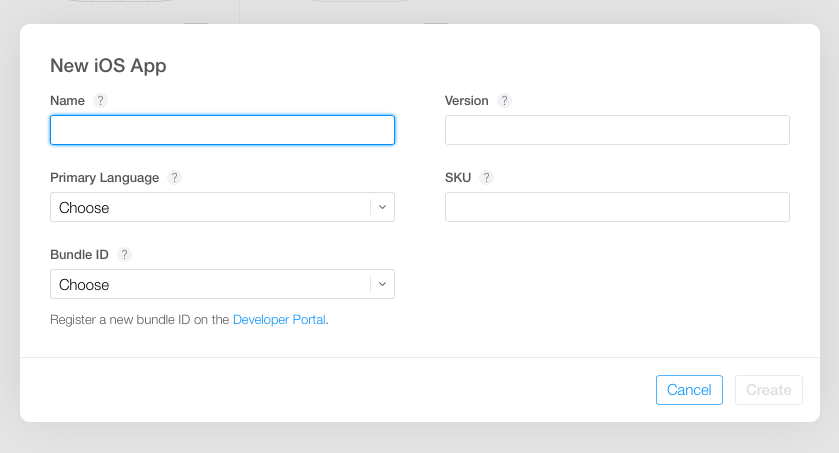Click the Name field label
The height and width of the screenshot is (453, 839).
click(68, 101)
